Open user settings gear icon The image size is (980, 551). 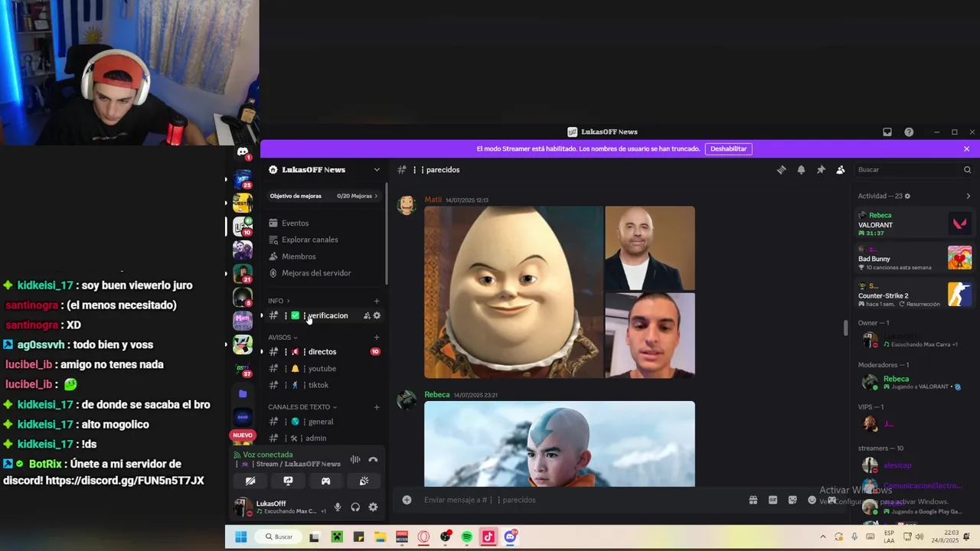pyautogui.click(x=373, y=507)
